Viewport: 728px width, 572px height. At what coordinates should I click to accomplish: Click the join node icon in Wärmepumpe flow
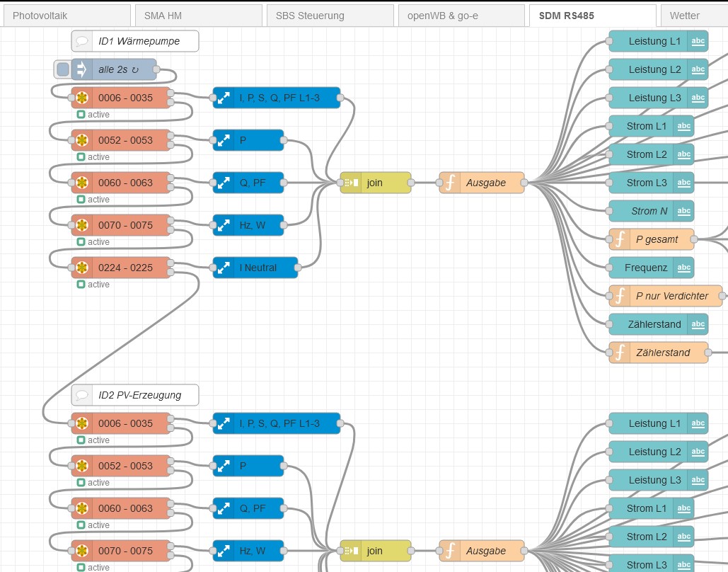[x=351, y=183]
